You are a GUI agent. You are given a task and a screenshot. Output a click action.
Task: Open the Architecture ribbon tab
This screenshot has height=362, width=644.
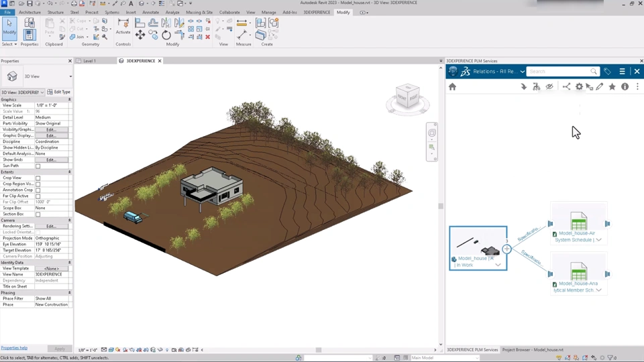[x=30, y=12]
